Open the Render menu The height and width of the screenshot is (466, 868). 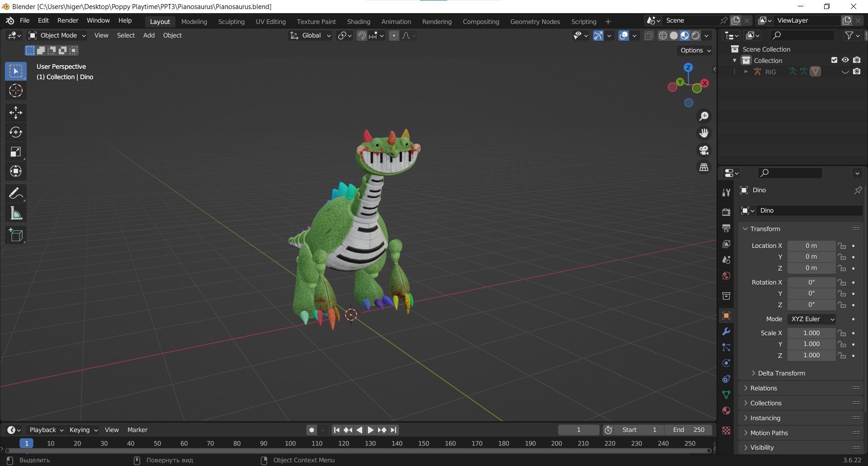68,20
